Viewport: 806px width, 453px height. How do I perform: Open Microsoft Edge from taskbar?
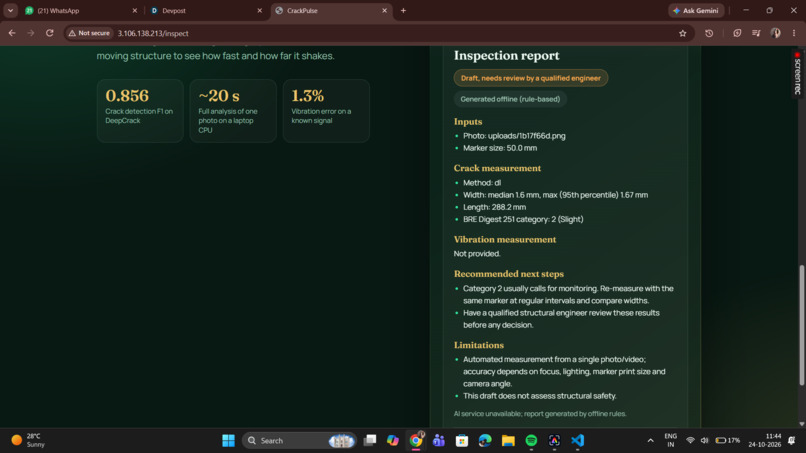485,441
